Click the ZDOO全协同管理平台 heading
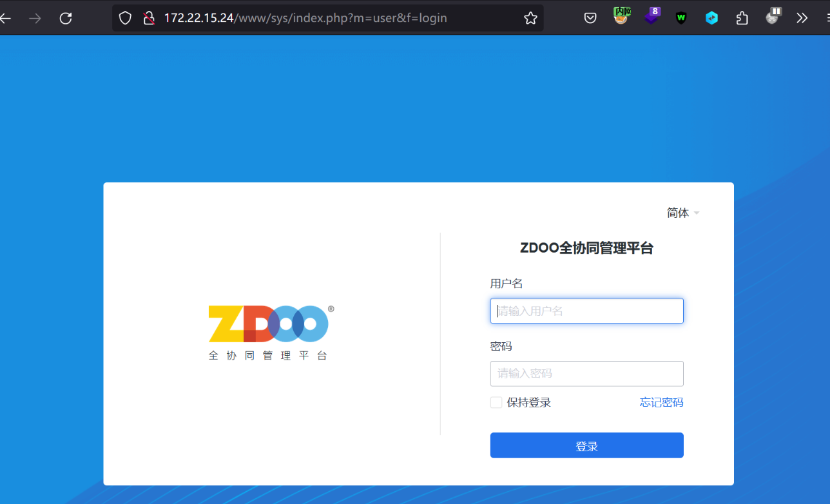 [x=586, y=248]
